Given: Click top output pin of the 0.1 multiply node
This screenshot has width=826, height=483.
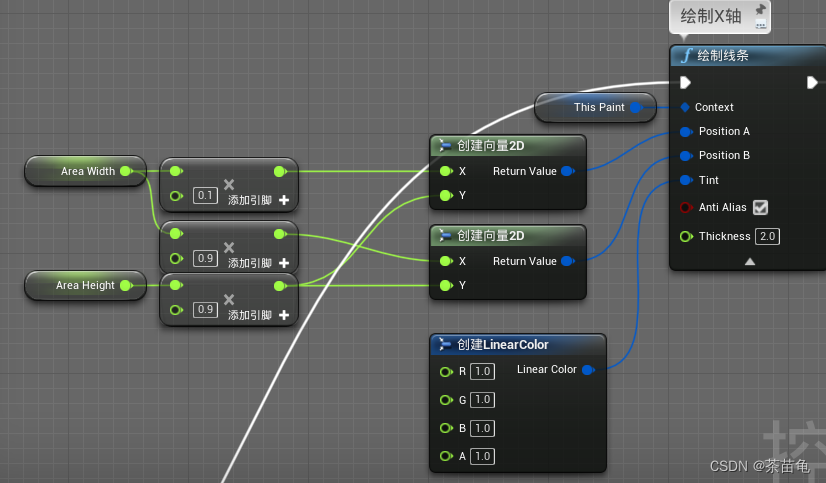Looking at the screenshot, I should (x=280, y=171).
